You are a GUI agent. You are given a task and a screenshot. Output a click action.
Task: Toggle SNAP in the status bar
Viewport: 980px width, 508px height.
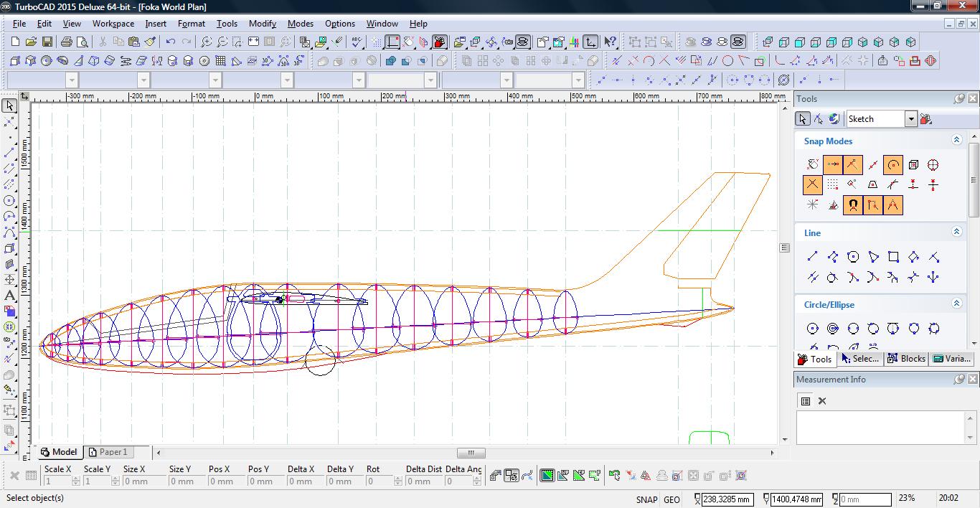pyautogui.click(x=646, y=499)
